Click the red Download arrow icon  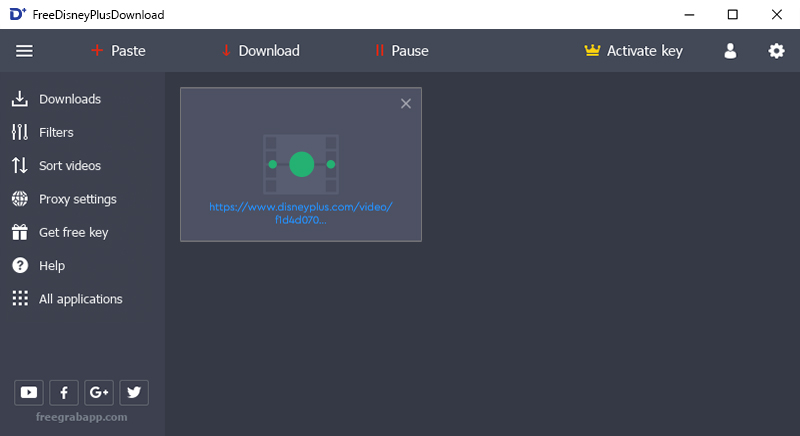(226, 50)
